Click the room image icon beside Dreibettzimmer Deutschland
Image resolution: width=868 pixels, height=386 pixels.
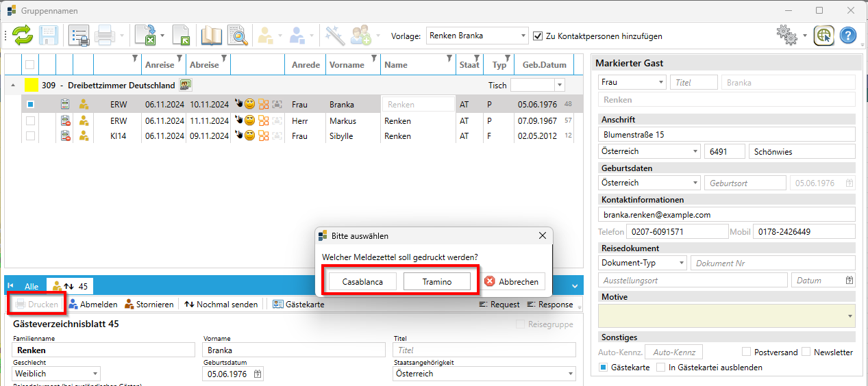click(x=186, y=85)
